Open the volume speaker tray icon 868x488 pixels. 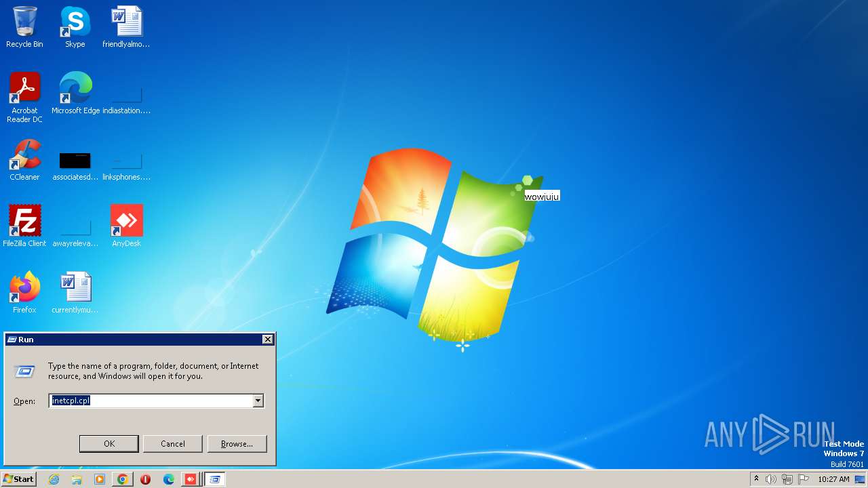coord(771,479)
